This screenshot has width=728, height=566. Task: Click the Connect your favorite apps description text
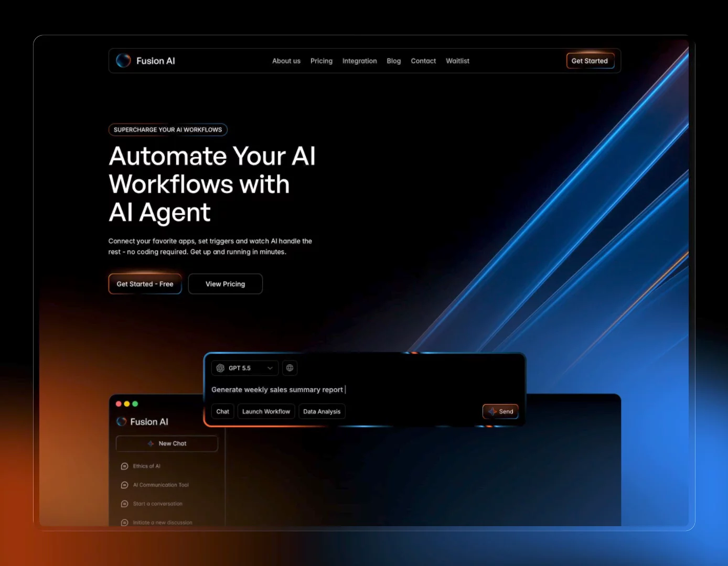[x=210, y=246]
